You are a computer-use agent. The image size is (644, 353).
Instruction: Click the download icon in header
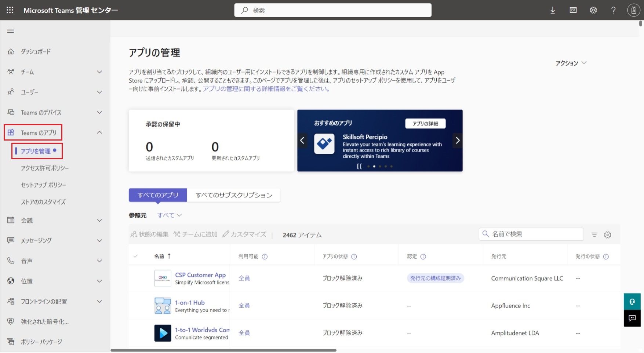[x=553, y=10]
